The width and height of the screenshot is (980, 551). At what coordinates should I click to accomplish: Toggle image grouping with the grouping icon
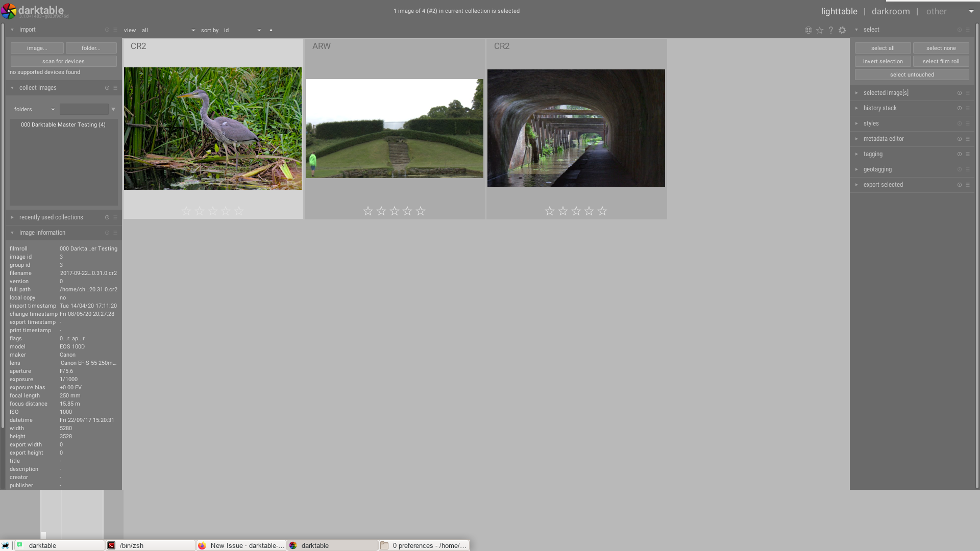pyautogui.click(x=808, y=30)
